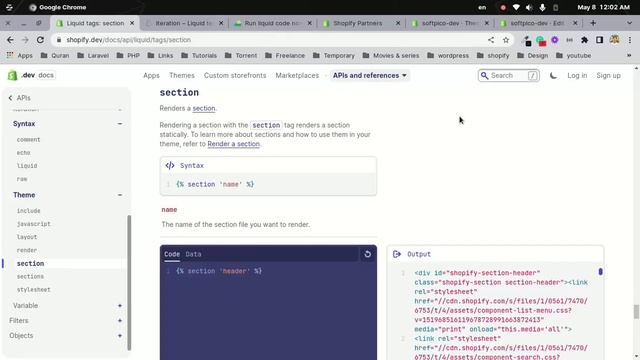Open Chrome's three-dot menu
Image resolution: width=640 pixels, height=360 pixels.
(630, 40)
